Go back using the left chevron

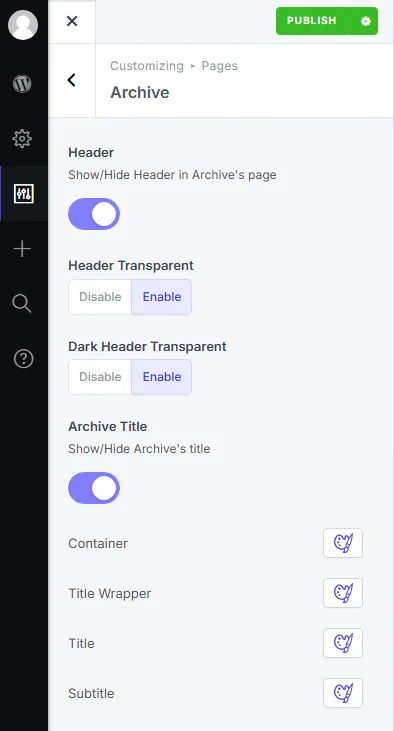pyautogui.click(x=71, y=80)
